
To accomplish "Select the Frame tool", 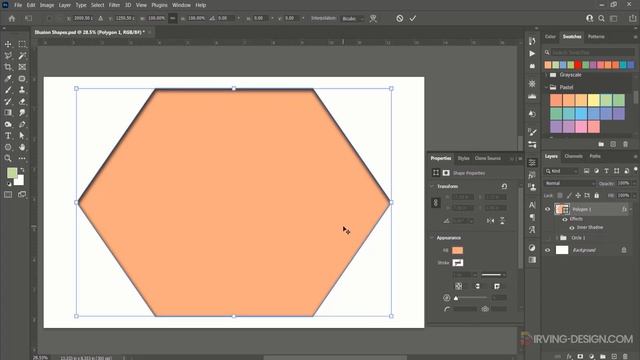I will pyautogui.click(x=22, y=67).
